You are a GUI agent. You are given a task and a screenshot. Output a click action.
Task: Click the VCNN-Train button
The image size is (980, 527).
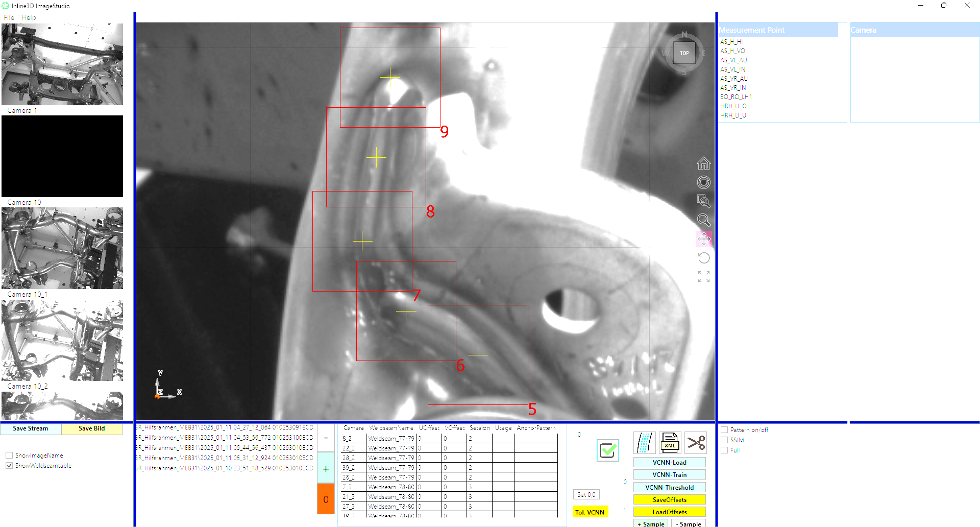click(669, 474)
